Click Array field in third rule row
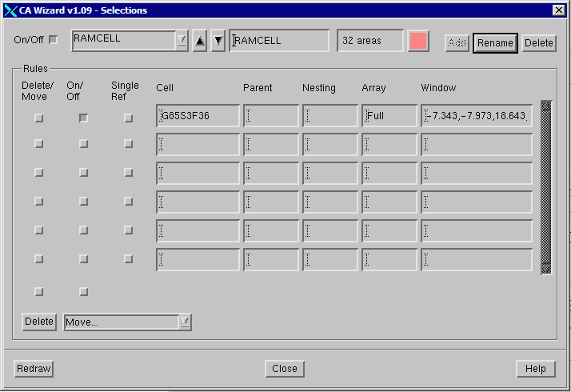 click(389, 173)
